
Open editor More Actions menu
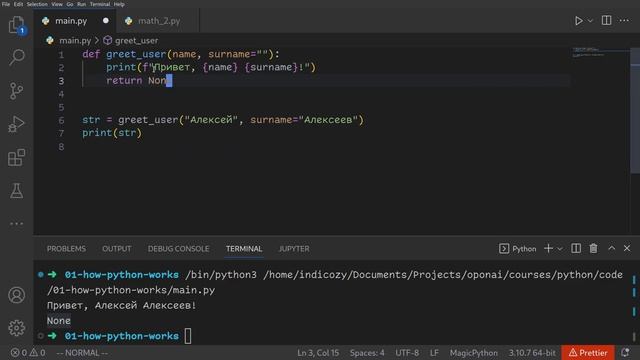click(x=624, y=20)
